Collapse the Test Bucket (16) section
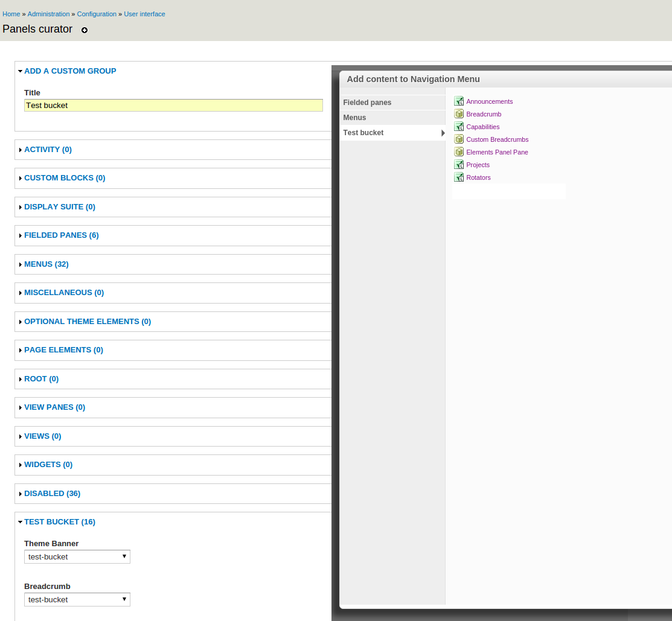Screen dimensions: 672x621 pyautogui.click(x=59, y=522)
